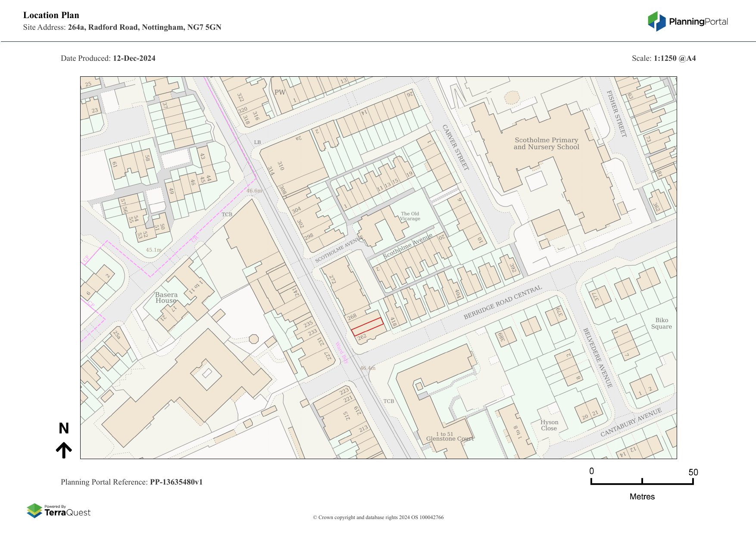Select the Hyson Close label
This screenshot has width=756, height=535.
click(549, 425)
